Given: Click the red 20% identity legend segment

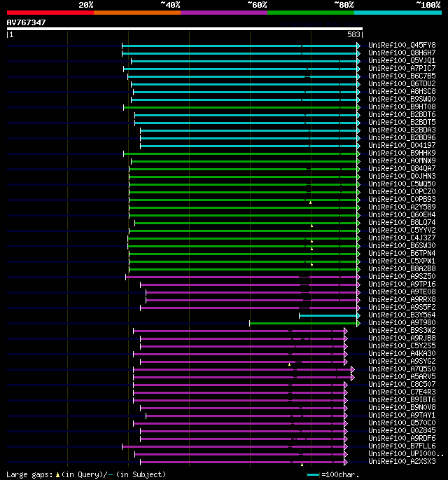Looking at the screenshot, I should click(50, 13).
